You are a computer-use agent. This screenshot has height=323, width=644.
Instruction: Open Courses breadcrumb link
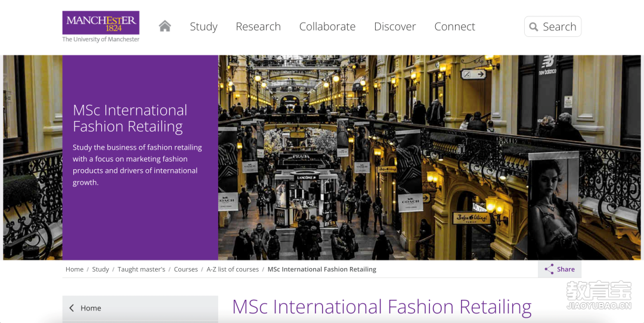[x=185, y=269]
